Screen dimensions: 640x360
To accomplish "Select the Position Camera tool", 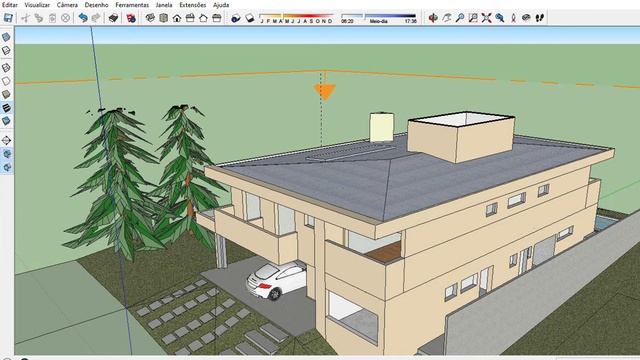I will (513, 18).
